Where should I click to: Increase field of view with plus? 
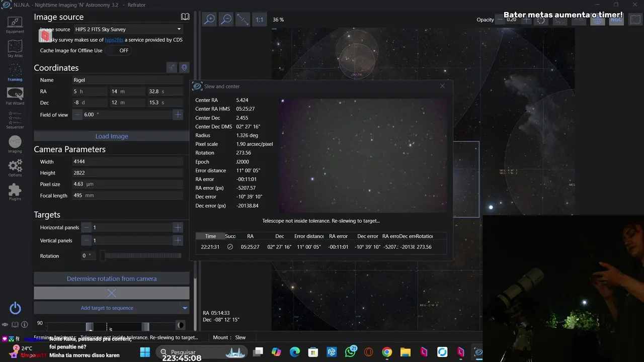point(178,115)
